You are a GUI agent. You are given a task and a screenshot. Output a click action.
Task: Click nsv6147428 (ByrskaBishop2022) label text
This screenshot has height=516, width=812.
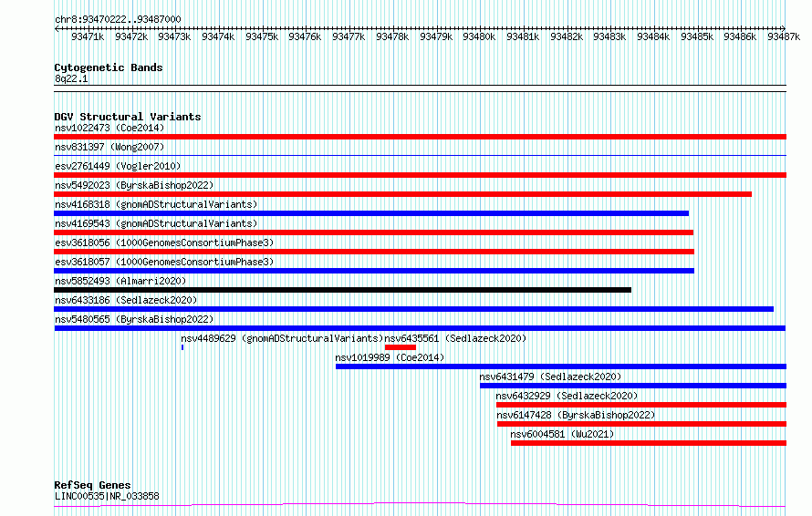tap(576, 415)
